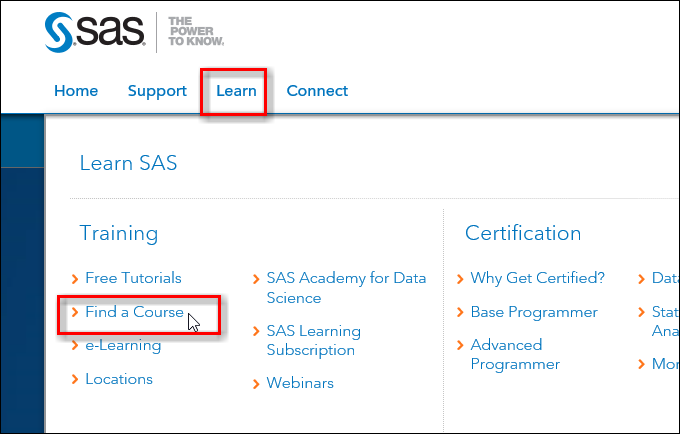The height and width of the screenshot is (434, 680).
Task: Open Why Get Certified link
Action: [538, 278]
